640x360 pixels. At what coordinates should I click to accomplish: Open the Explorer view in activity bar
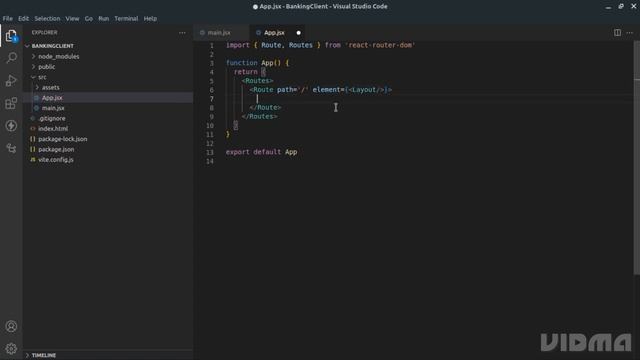tap(11, 36)
